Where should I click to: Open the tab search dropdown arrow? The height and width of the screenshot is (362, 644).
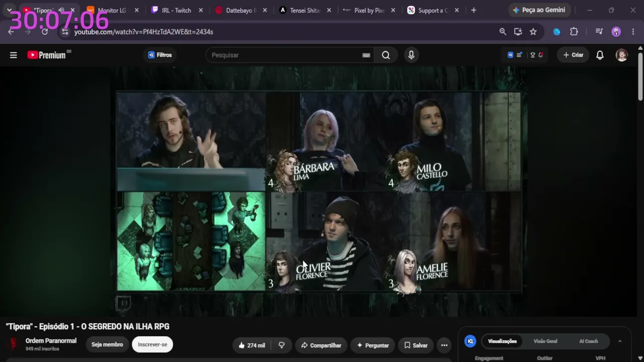point(9,10)
